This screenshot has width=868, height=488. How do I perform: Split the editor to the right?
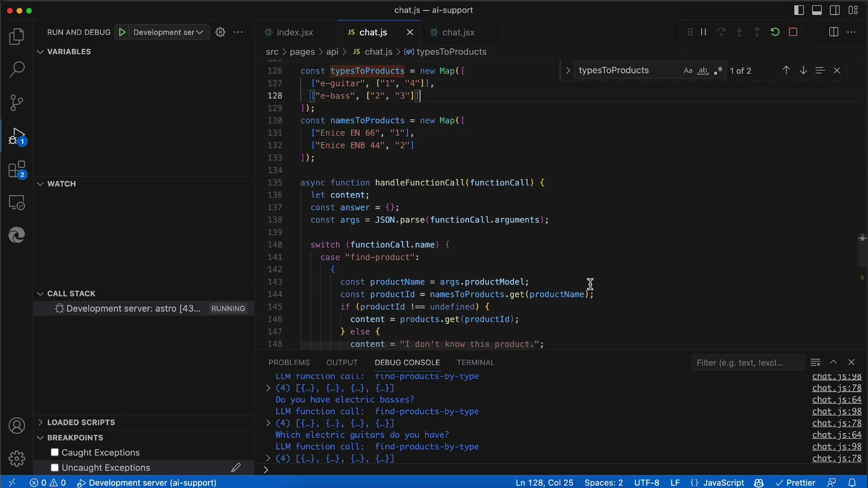(834, 32)
